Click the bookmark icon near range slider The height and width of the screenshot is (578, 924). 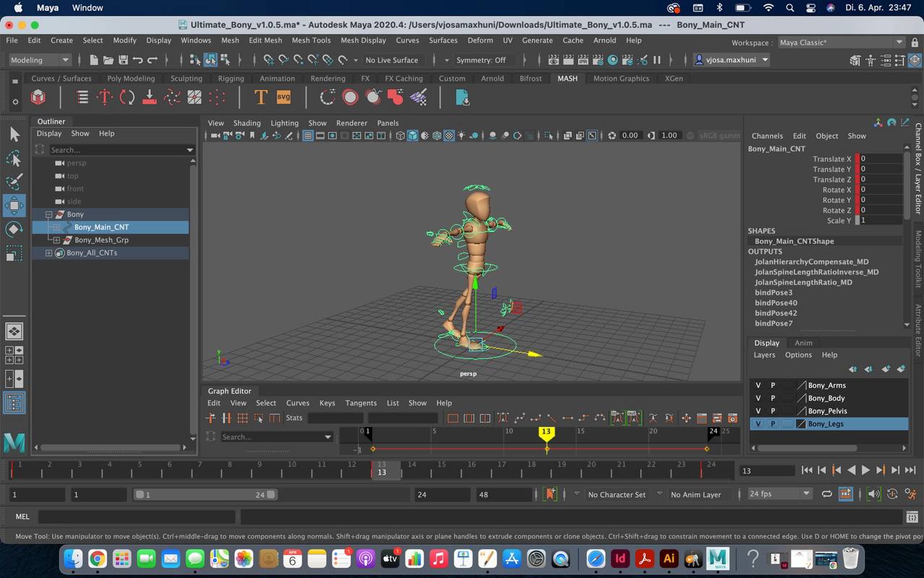pyautogui.click(x=550, y=494)
